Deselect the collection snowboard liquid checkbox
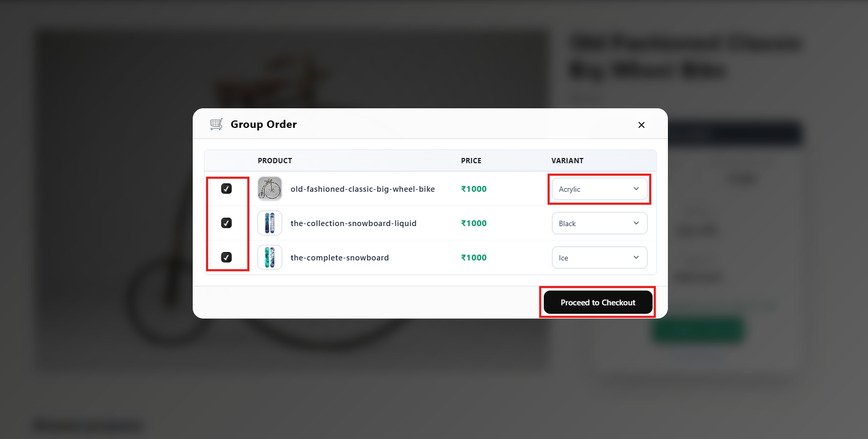This screenshot has height=439, width=868. [x=227, y=223]
